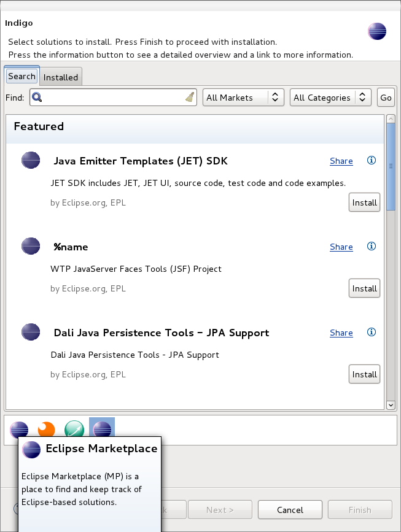The width and height of the screenshot is (401, 532).
Task: Click the info icon for Dali Java Persistence Tools
Action: coord(372,332)
